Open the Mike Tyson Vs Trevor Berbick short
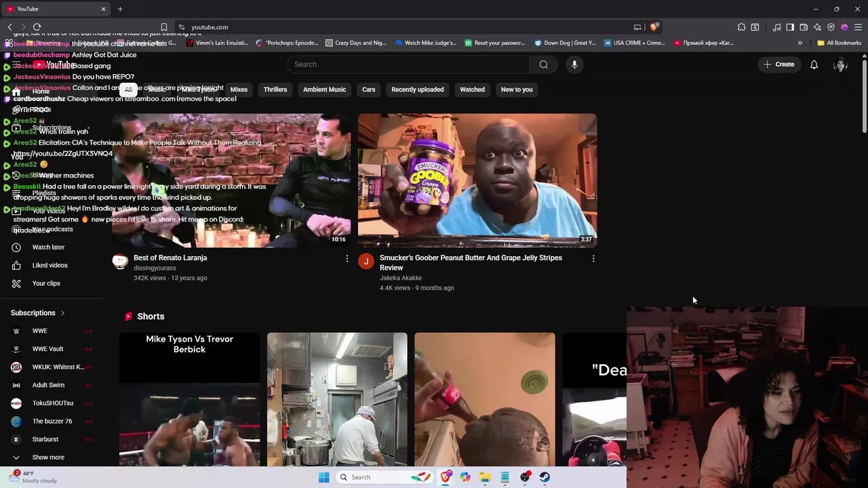Viewport: 868px width, 488px height. pyautogui.click(x=189, y=399)
